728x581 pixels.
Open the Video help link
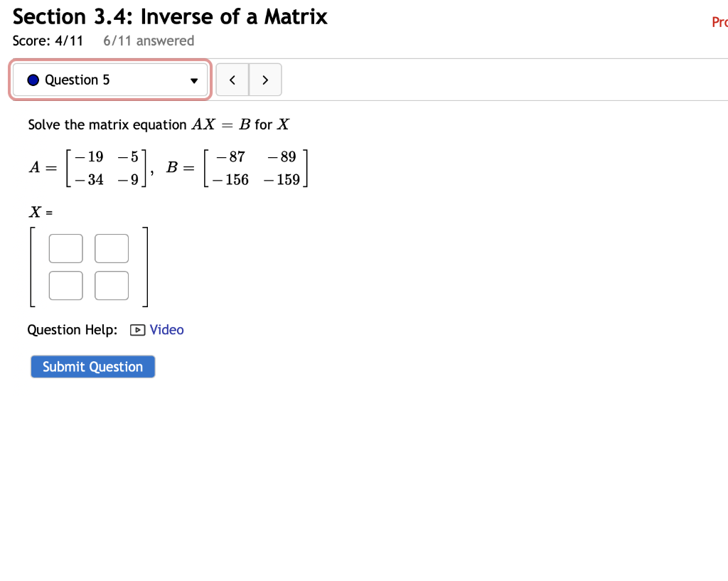pos(167,330)
